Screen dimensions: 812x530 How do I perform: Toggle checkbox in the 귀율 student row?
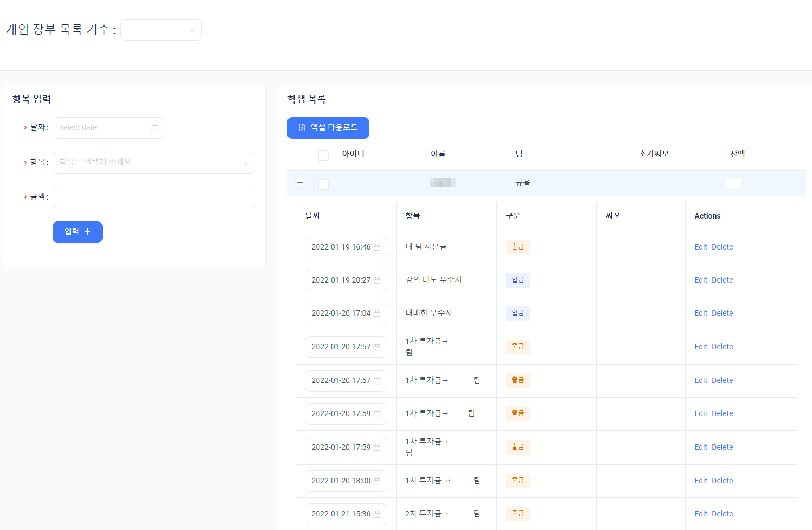(x=323, y=184)
